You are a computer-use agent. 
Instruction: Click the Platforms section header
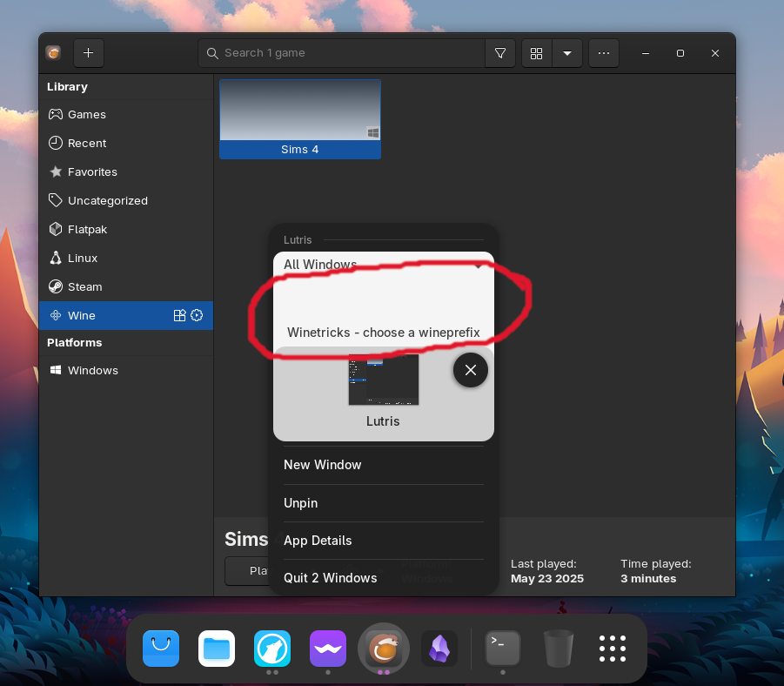(x=75, y=343)
